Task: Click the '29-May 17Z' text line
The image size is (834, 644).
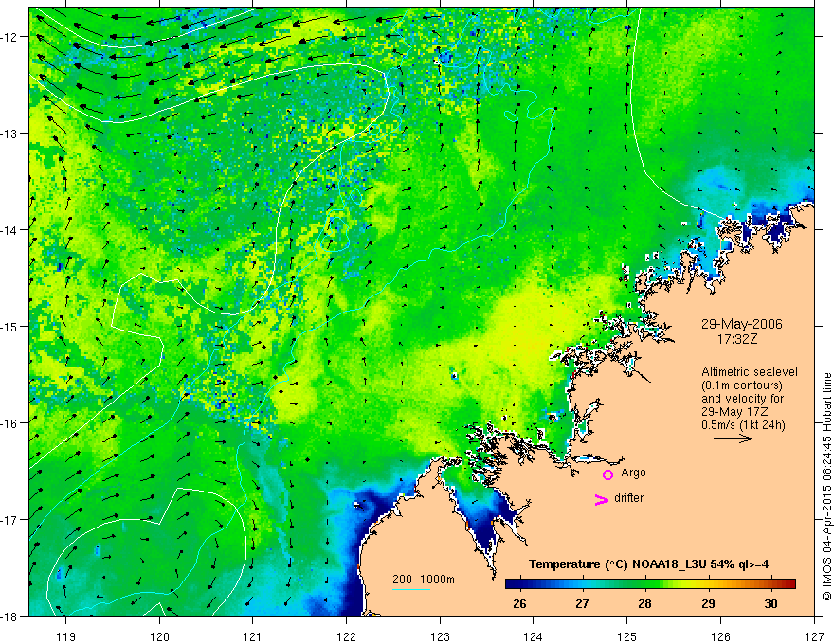Action: pos(734,412)
